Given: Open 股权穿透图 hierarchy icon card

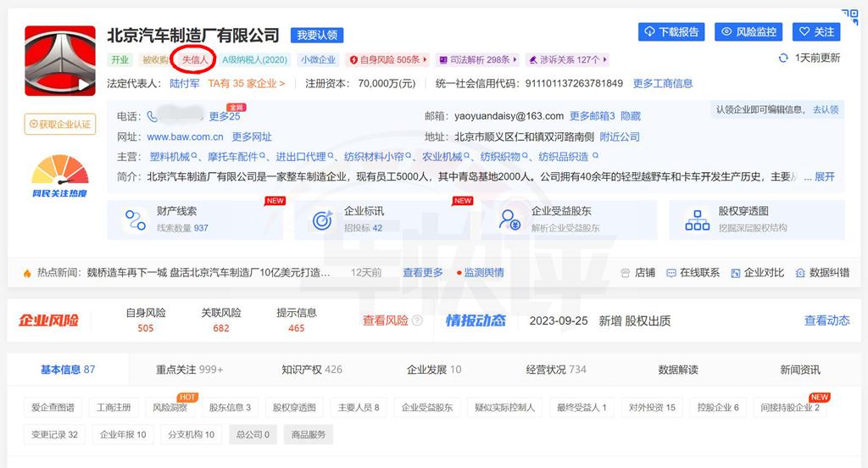Looking at the screenshot, I should point(697,220).
